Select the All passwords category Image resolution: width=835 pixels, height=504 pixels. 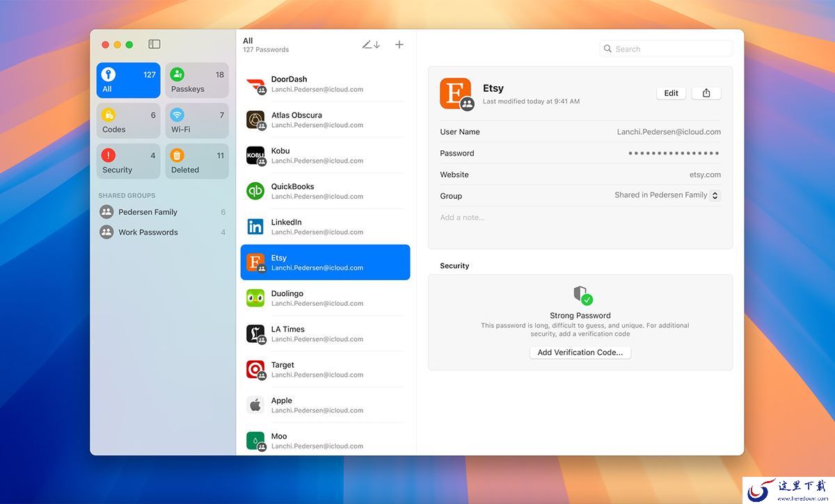pos(129,80)
